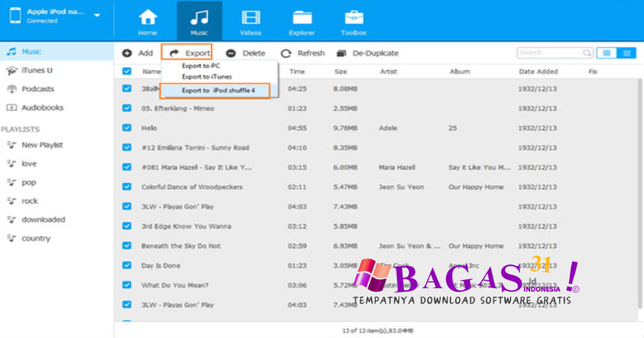Open the Export dropdown button

(187, 53)
